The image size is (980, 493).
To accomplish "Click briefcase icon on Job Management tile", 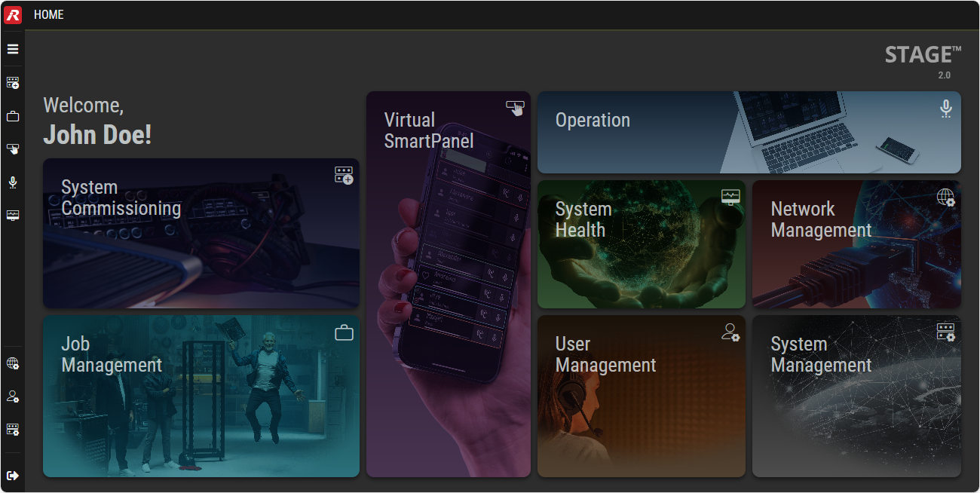I will [344, 332].
